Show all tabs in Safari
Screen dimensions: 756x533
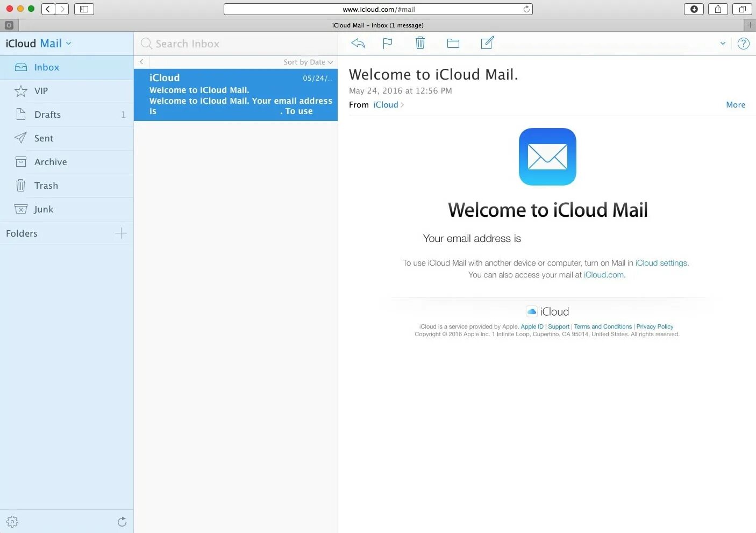(742, 9)
